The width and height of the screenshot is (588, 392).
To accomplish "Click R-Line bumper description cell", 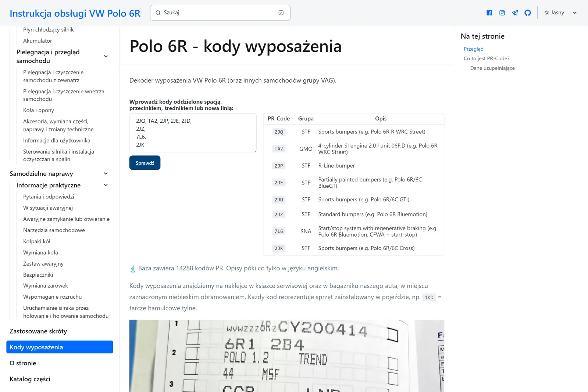I will point(336,166).
